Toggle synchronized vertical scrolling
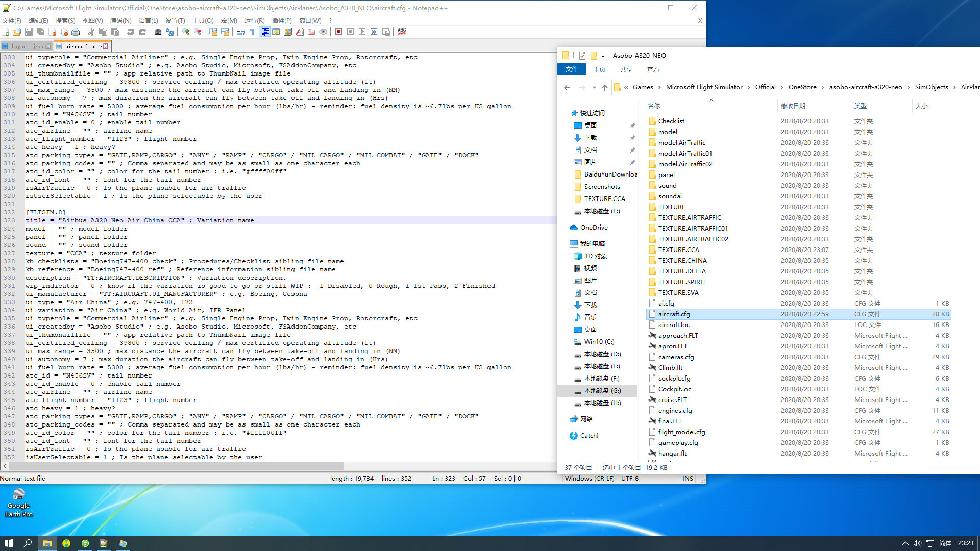This screenshot has width=980, height=551. click(x=213, y=32)
